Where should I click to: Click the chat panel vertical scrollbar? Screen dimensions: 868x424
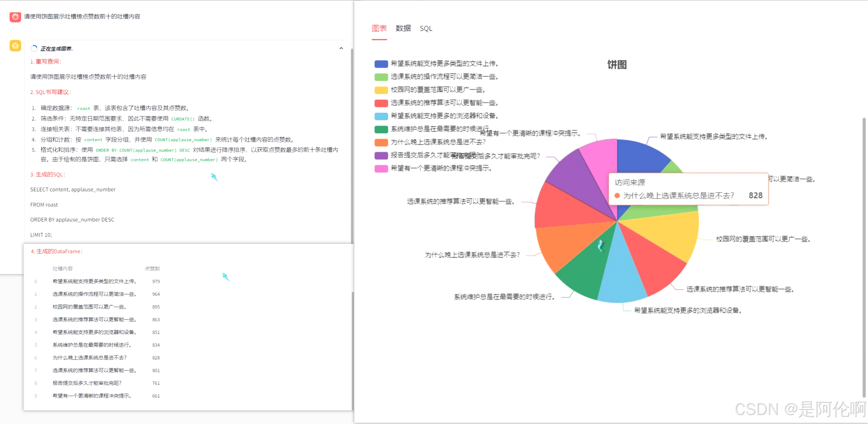[352, 145]
